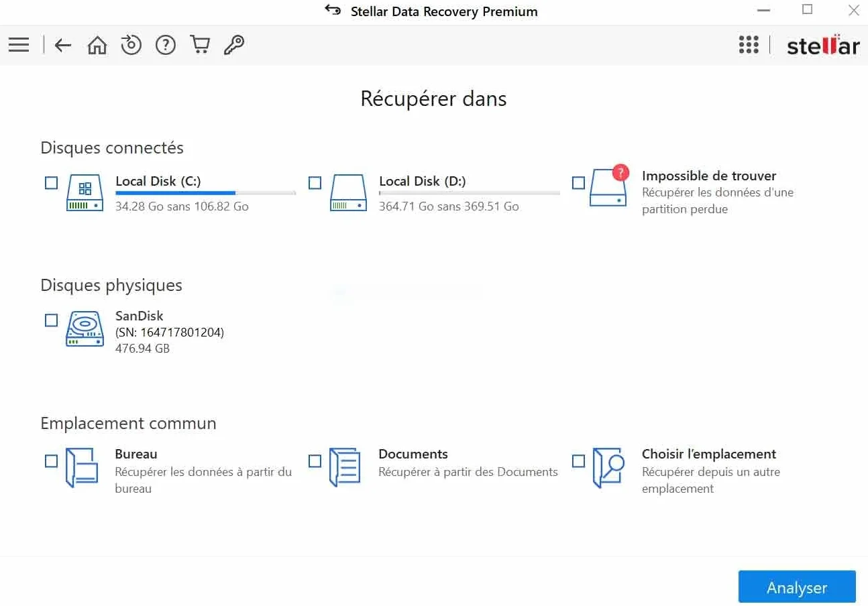Maximize the Stellar Data Recovery window
The image size is (868, 606).
click(x=808, y=9)
